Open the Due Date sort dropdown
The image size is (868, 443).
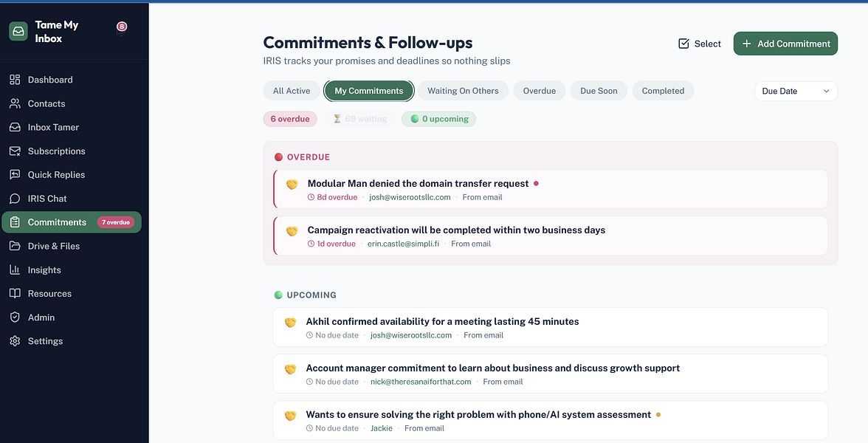[x=796, y=91]
